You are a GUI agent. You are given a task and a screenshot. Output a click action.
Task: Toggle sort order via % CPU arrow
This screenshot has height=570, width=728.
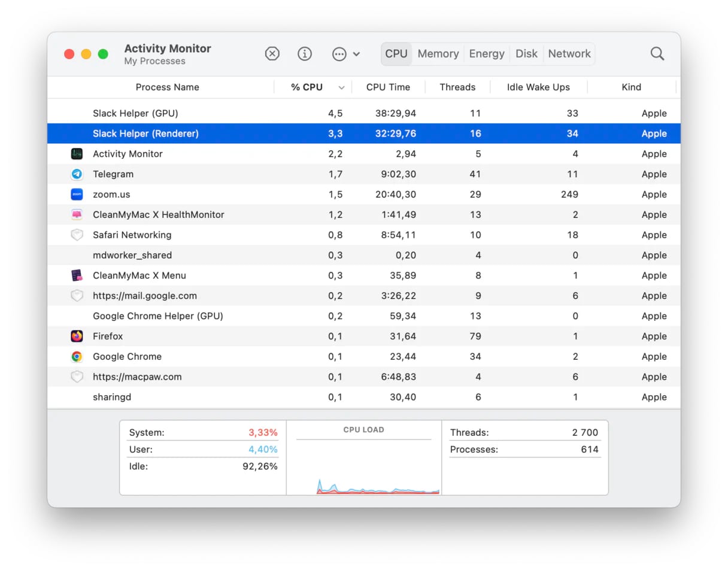pyautogui.click(x=341, y=87)
